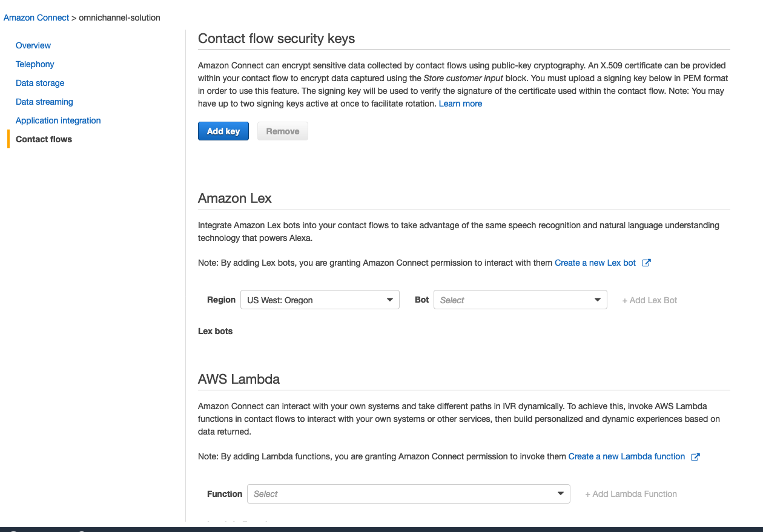This screenshot has width=763, height=532.
Task: Select Contact flows in the sidebar
Action: pyautogui.click(x=44, y=139)
